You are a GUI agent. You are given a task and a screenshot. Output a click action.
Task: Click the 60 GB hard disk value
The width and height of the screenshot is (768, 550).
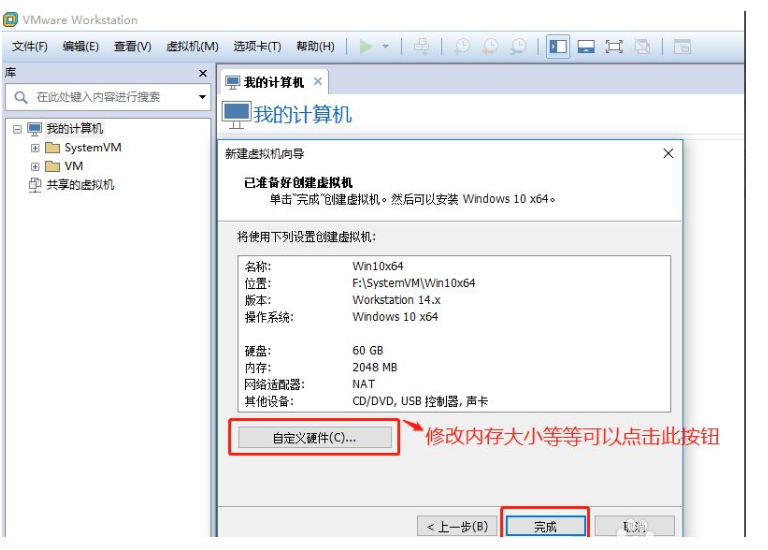click(368, 351)
